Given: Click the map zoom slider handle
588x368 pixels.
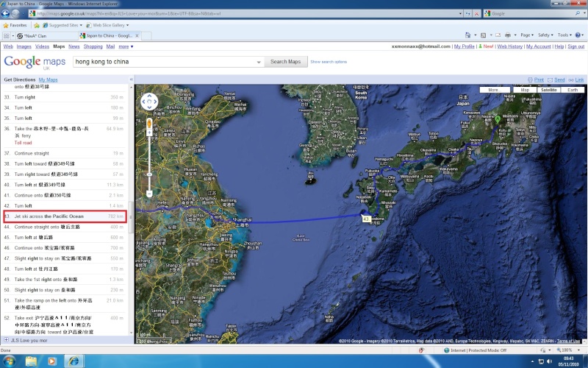Looking at the screenshot, I should [x=149, y=174].
